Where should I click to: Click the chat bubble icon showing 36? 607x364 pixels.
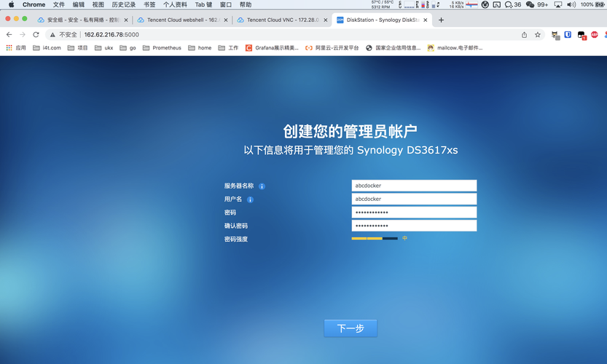click(513, 4)
